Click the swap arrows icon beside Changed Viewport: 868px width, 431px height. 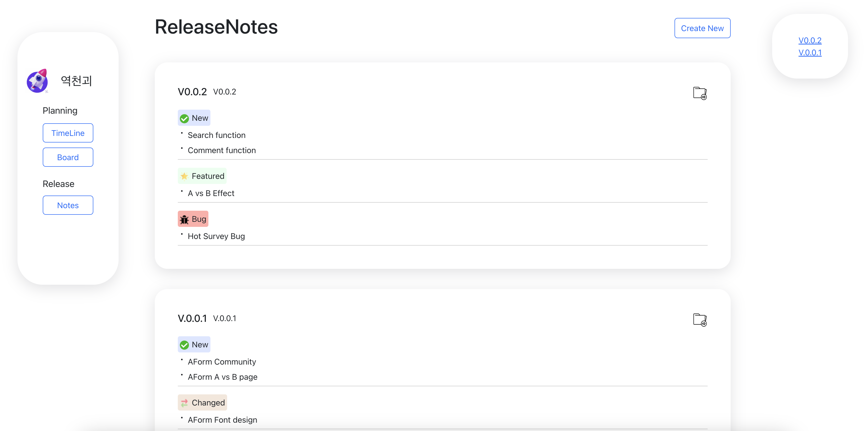point(184,403)
